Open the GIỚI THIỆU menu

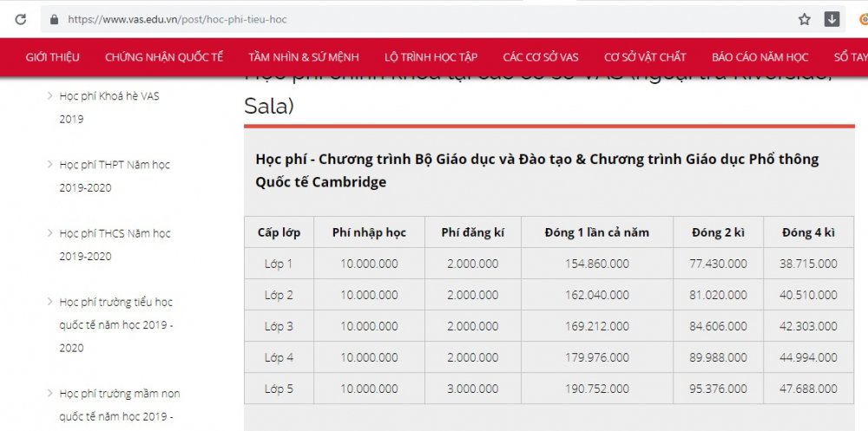tap(52, 57)
